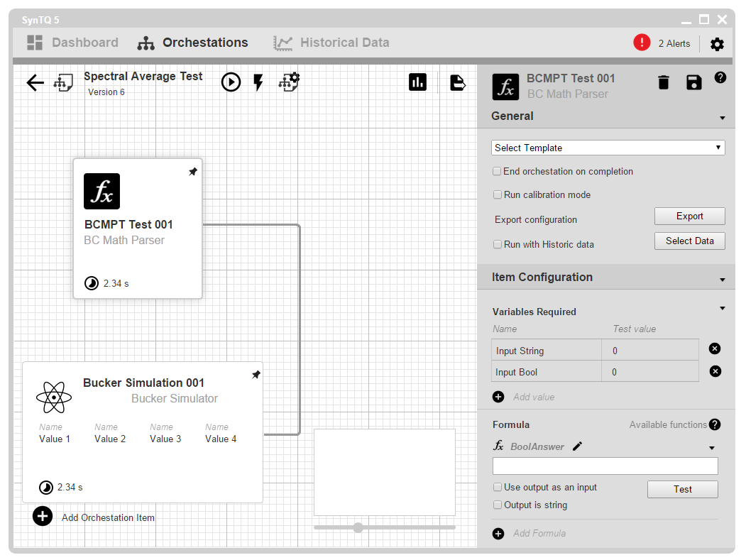The width and height of the screenshot is (746, 560).
Task: Check Run with Historic data
Action: tap(498, 245)
